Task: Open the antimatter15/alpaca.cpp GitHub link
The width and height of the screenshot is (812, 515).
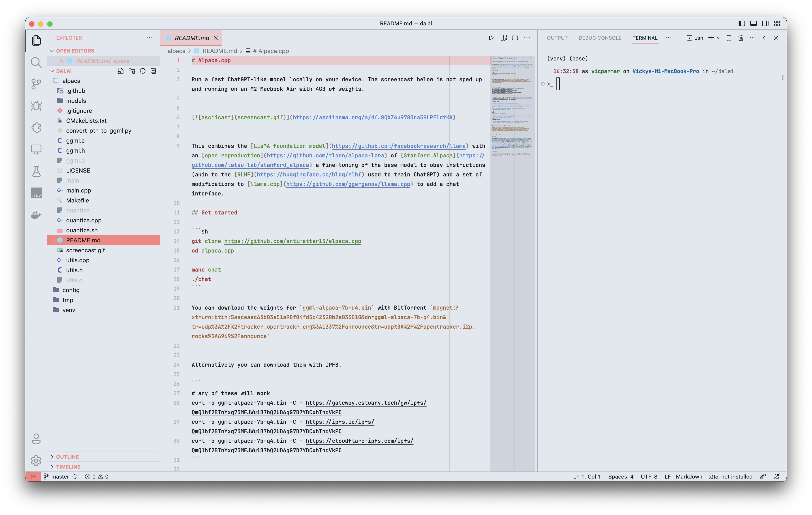Action: pyautogui.click(x=292, y=241)
